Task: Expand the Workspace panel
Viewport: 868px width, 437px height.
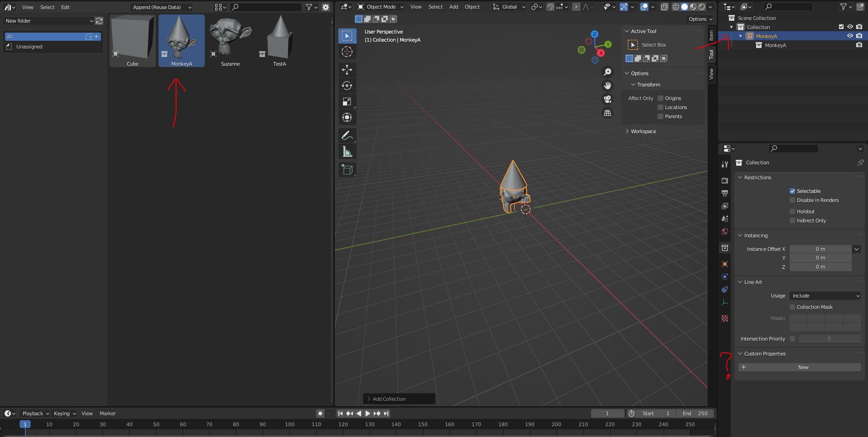Action: 643,131
